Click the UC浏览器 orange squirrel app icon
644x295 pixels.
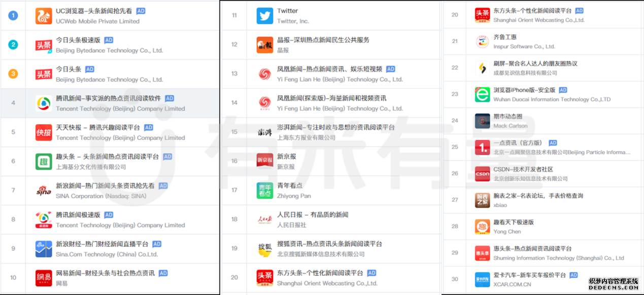tap(44, 16)
